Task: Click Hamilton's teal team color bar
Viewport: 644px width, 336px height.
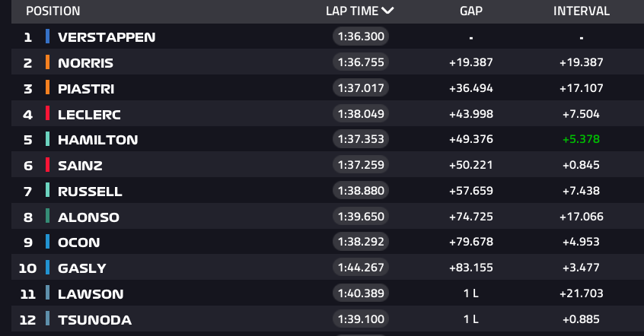Action: tap(47, 139)
